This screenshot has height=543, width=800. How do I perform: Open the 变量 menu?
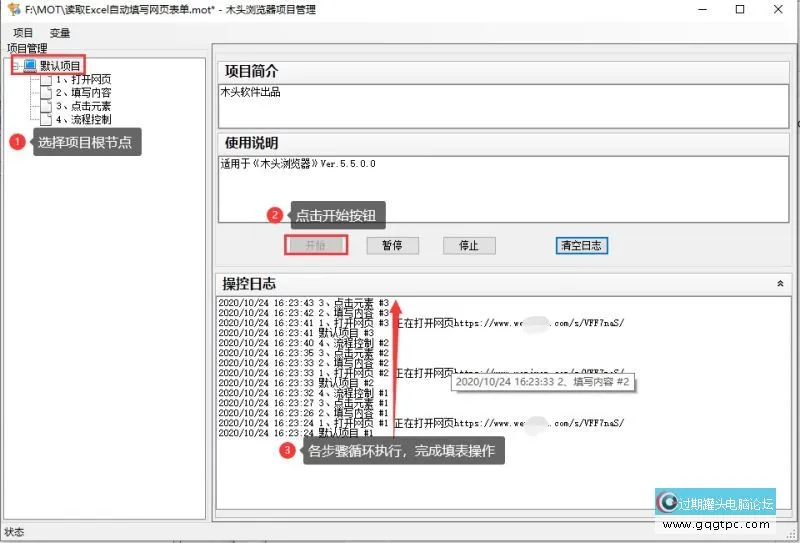60,33
